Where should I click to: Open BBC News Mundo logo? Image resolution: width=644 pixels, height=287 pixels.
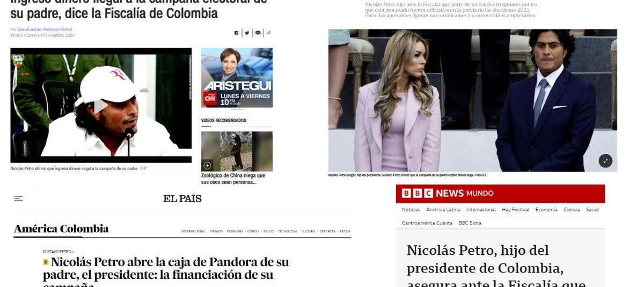pyautogui.click(x=448, y=193)
